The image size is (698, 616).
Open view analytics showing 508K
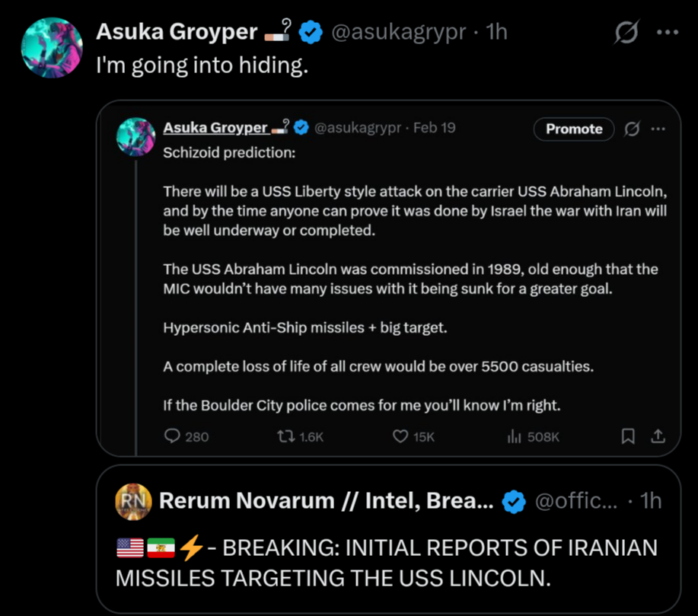click(513, 436)
